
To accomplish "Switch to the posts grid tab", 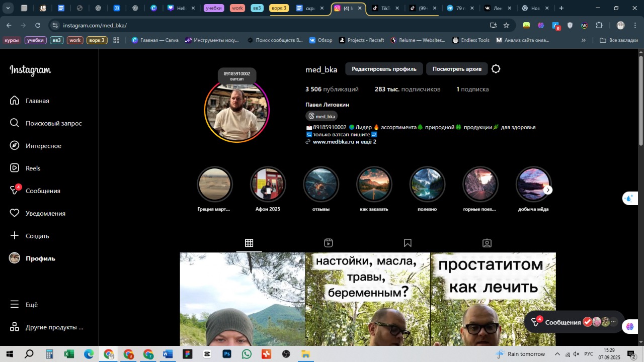I will click(x=249, y=243).
